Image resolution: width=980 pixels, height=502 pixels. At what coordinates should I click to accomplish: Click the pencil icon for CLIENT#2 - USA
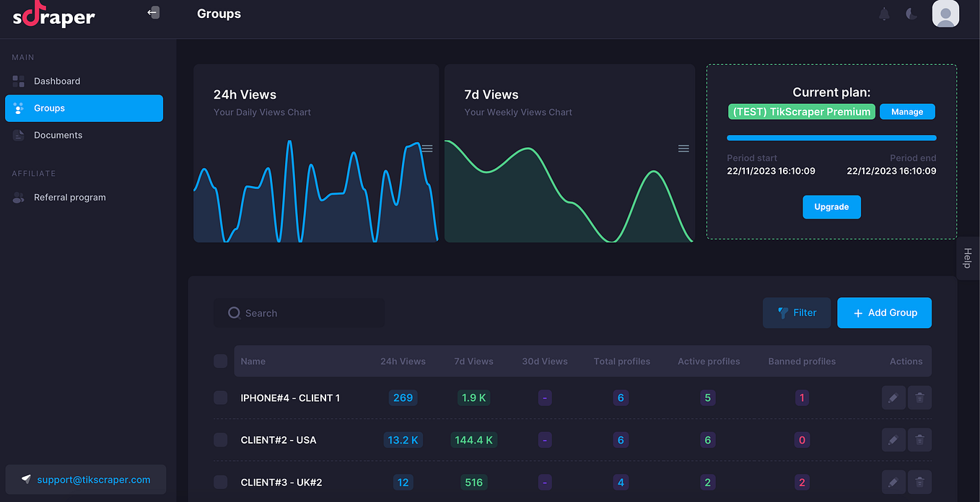tap(893, 440)
